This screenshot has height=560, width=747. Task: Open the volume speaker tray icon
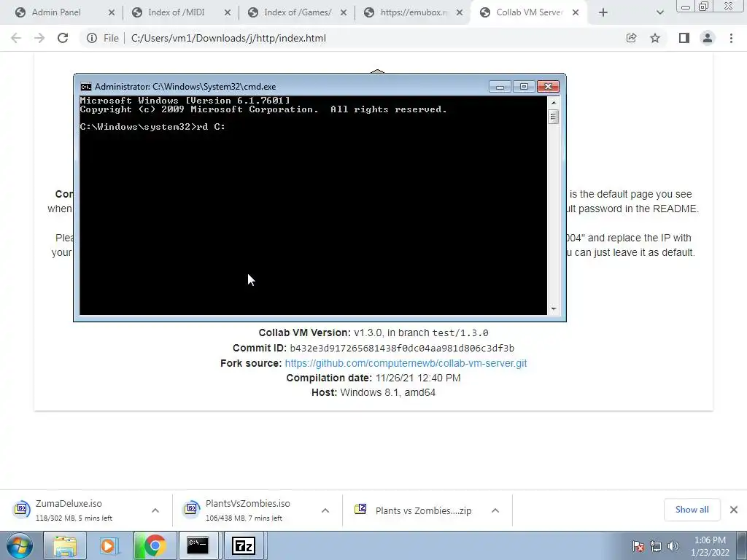click(673, 546)
